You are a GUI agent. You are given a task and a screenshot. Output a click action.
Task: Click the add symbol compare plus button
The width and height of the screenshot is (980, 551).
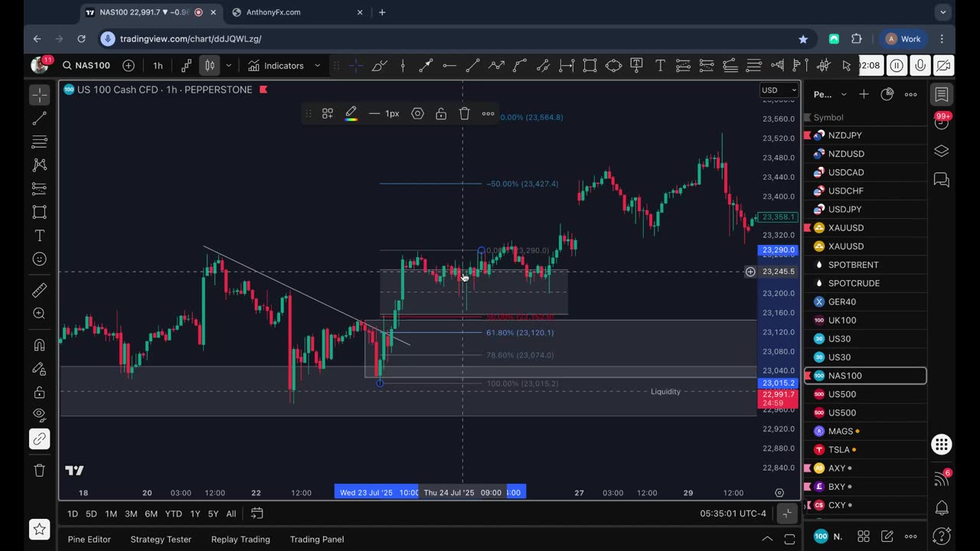pyautogui.click(x=129, y=66)
